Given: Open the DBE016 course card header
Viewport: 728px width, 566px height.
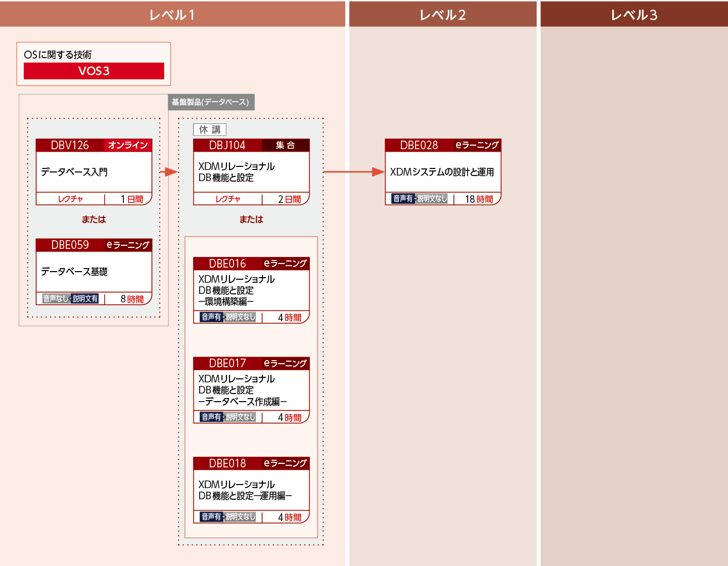Looking at the screenshot, I should 227,264.
